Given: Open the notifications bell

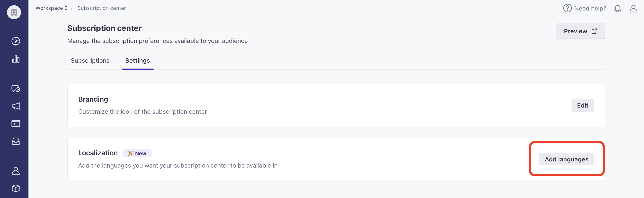Looking at the screenshot, I should click(617, 9).
